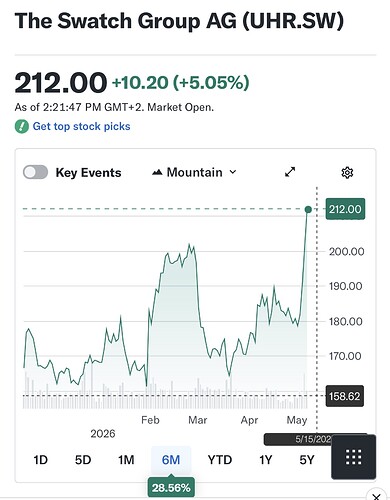Image resolution: width=390 pixels, height=500 pixels.
Task: Open chart settings gear
Action: click(x=347, y=172)
